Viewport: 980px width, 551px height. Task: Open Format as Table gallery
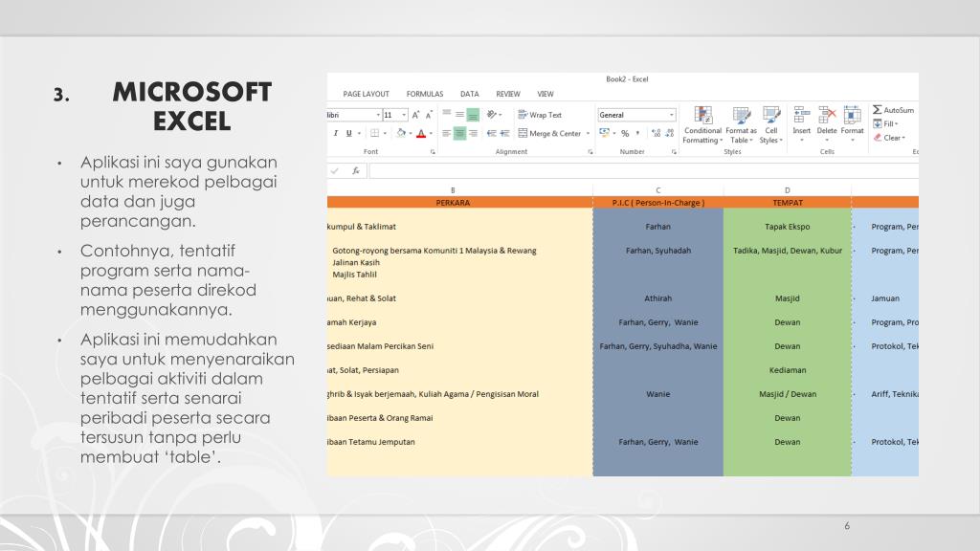click(x=741, y=125)
